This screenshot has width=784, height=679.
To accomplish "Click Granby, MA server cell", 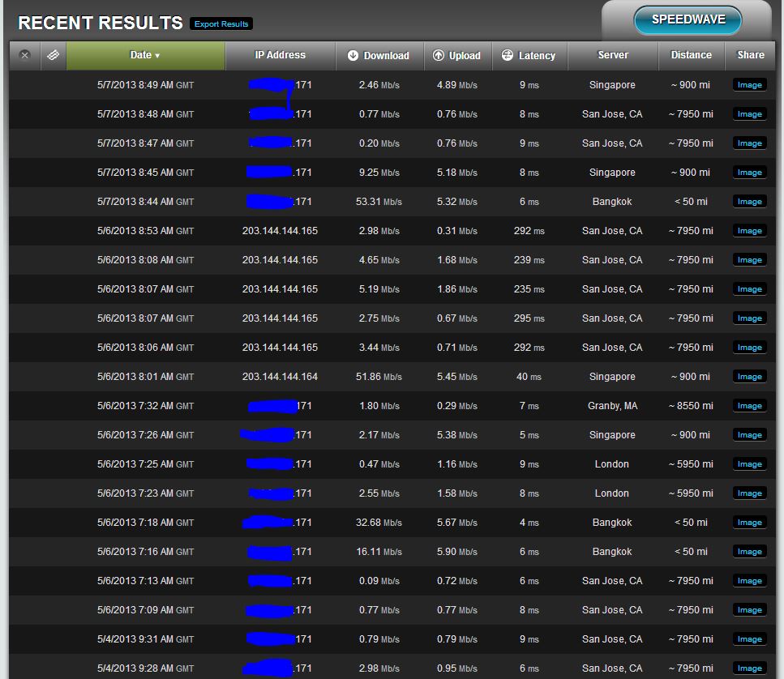I will pos(612,406).
